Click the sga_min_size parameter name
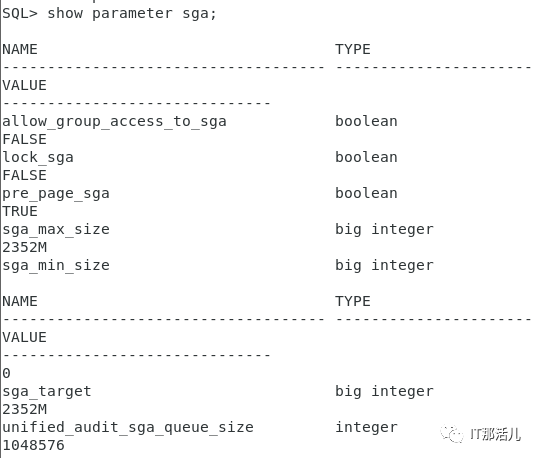This screenshot has width=537, height=458. pyautogui.click(x=56, y=265)
